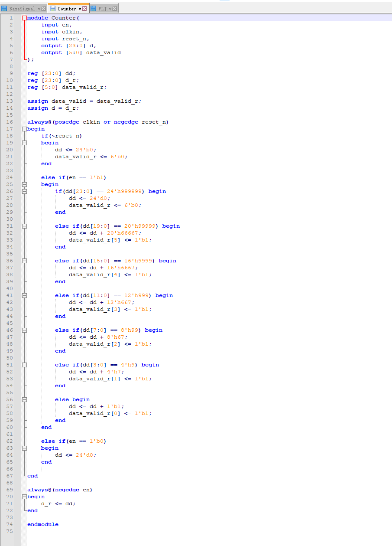Click line number 23 in the margin
Viewport: 392px width, 546px height.
pos(10,170)
